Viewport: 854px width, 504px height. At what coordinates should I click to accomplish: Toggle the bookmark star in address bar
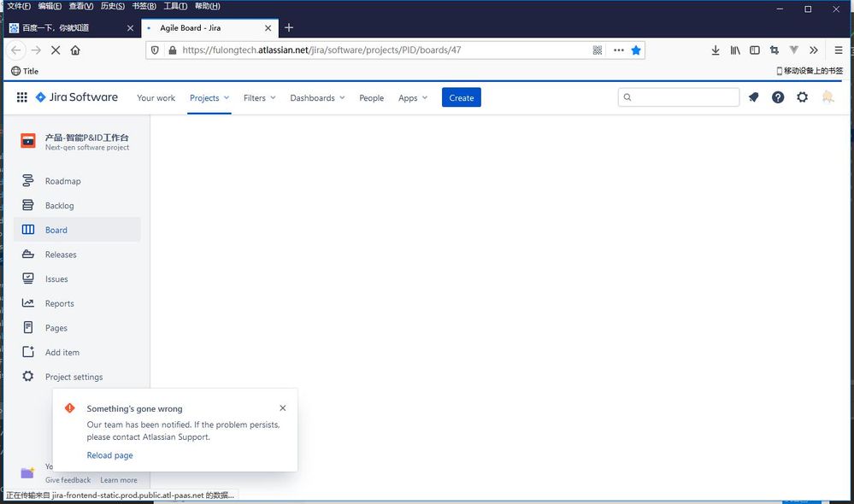click(636, 50)
